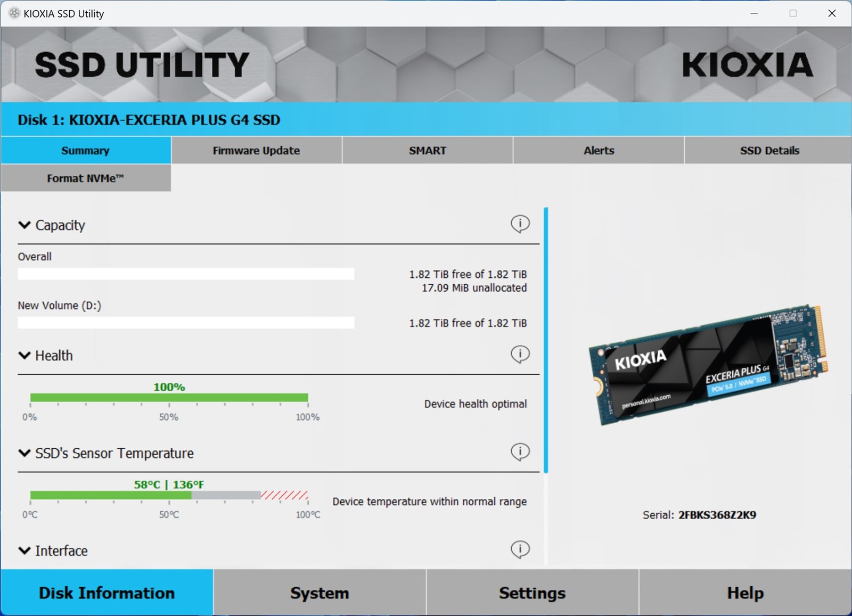Open the Settings bottom section
852x616 pixels.
532,593
